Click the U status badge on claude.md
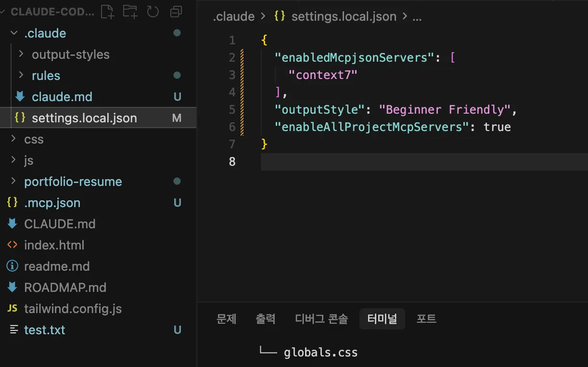The height and width of the screenshot is (367, 588). [177, 97]
